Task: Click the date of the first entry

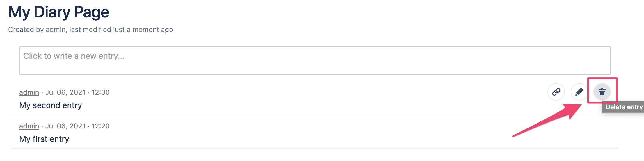Action: (x=65, y=126)
